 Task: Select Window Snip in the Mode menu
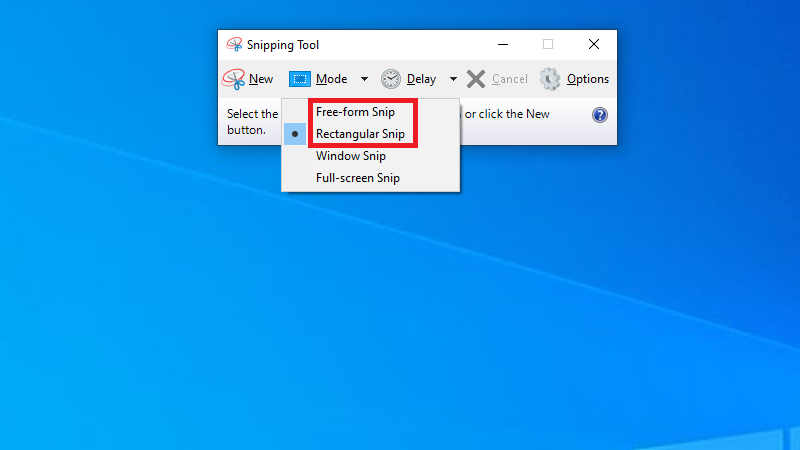[x=350, y=156]
